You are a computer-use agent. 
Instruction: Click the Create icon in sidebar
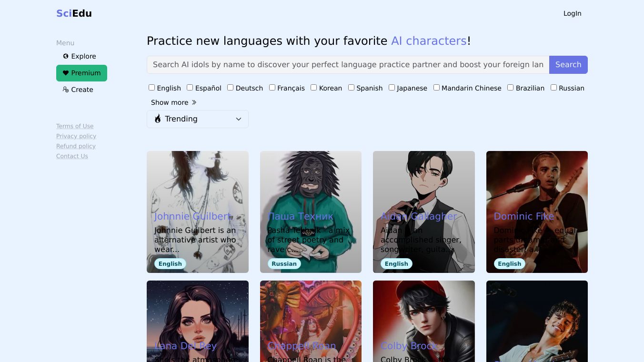pyautogui.click(x=66, y=90)
